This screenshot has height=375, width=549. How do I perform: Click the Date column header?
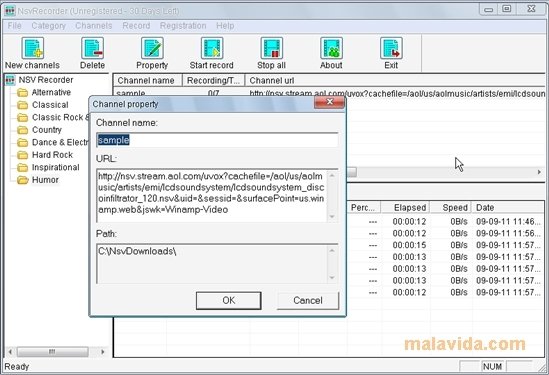pos(508,208)
